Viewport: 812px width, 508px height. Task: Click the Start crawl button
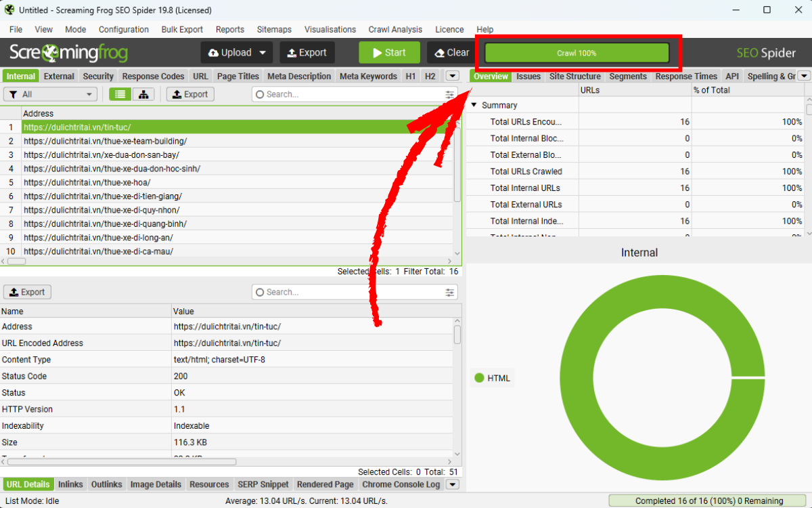point(389,52)
